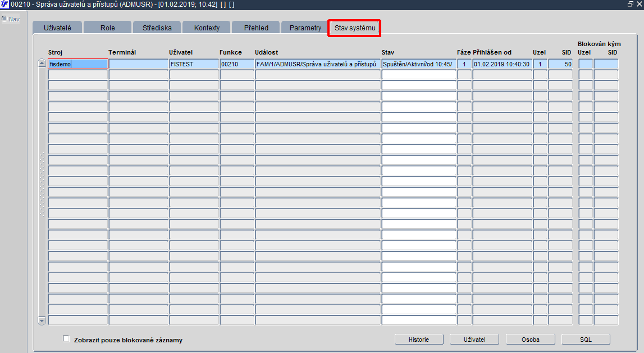
Task: Select the Kontexty tab
Action: click(207, 28)
